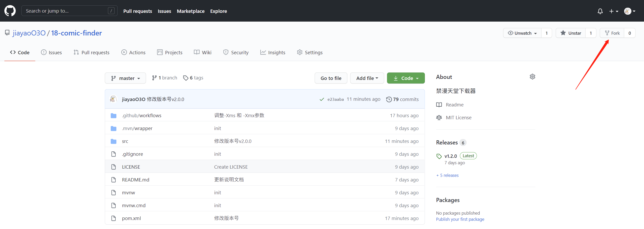644x229 pixels.
Task: Click the Unstar button
Action: 571,33
